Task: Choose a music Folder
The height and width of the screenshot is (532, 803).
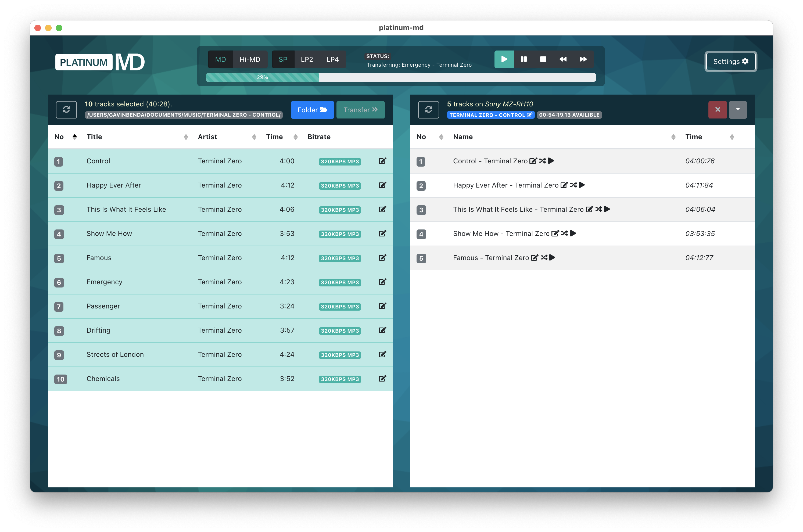Action: tap(312, 110)
